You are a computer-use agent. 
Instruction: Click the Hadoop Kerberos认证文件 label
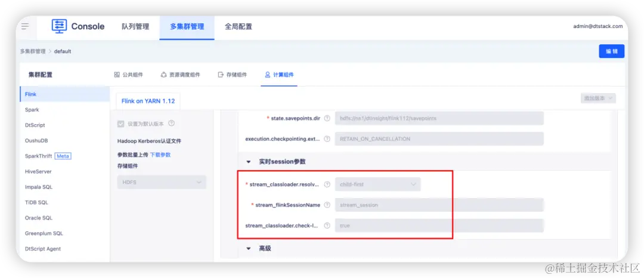coord(149,141)
